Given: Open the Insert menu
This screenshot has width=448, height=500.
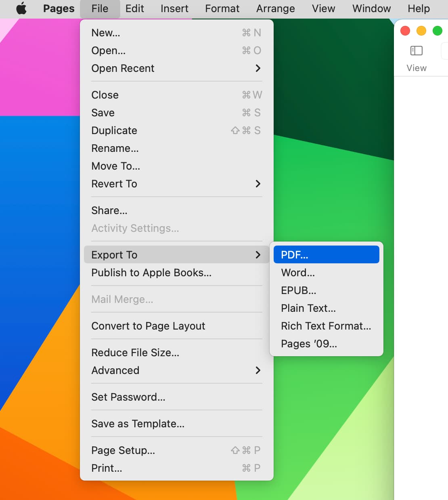Looking at the screenshot, I should pos(174,8).
